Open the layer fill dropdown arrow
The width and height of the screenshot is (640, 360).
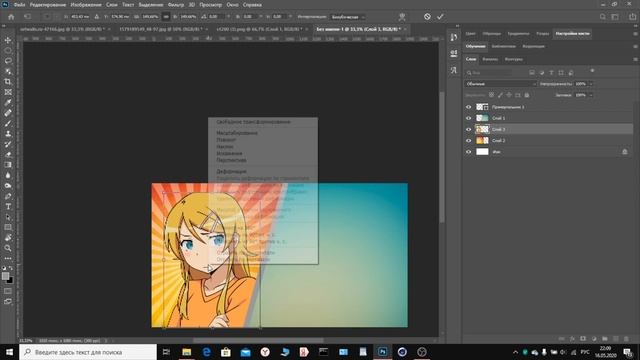(591, 95)
